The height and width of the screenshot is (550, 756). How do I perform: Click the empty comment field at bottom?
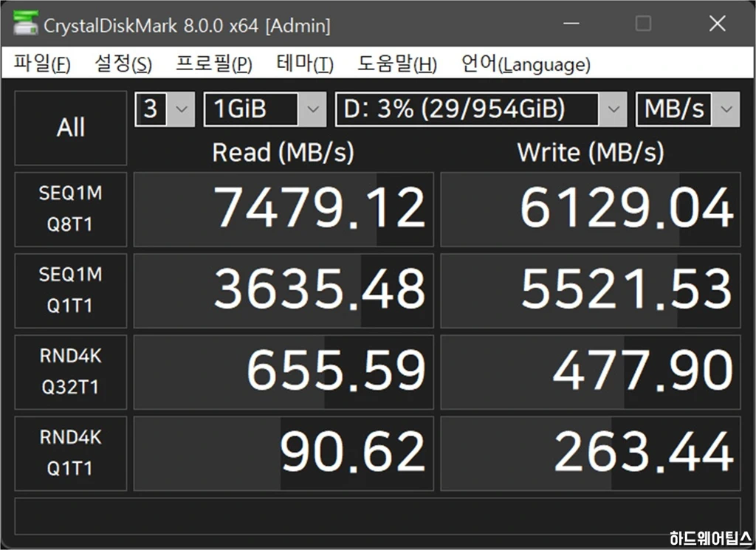[377, 516]
